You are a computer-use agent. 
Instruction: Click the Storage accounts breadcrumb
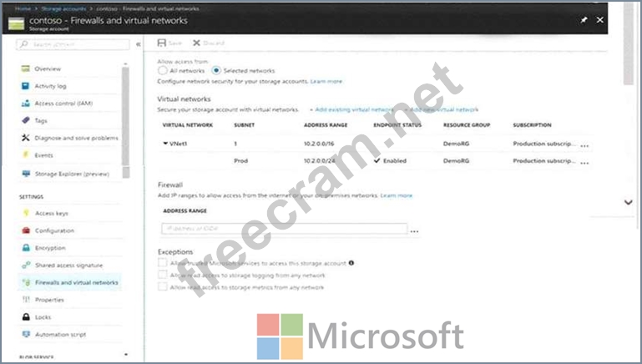point(63,8)
